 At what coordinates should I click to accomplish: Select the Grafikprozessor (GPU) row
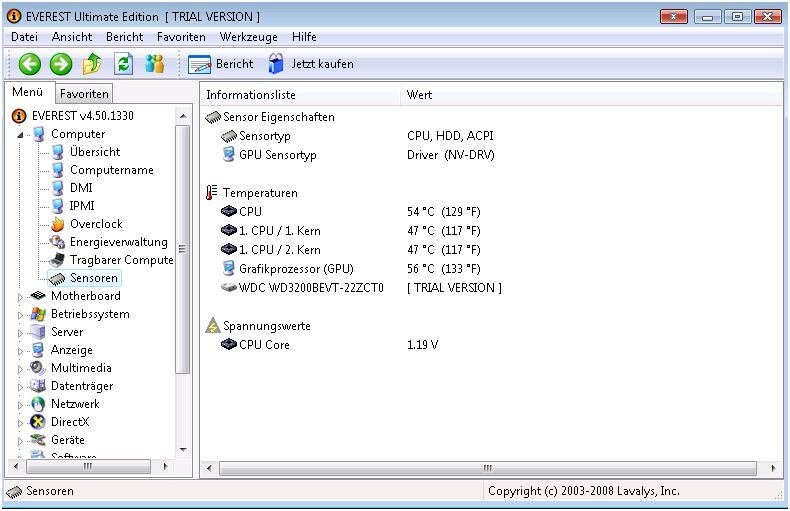(351, 269)
